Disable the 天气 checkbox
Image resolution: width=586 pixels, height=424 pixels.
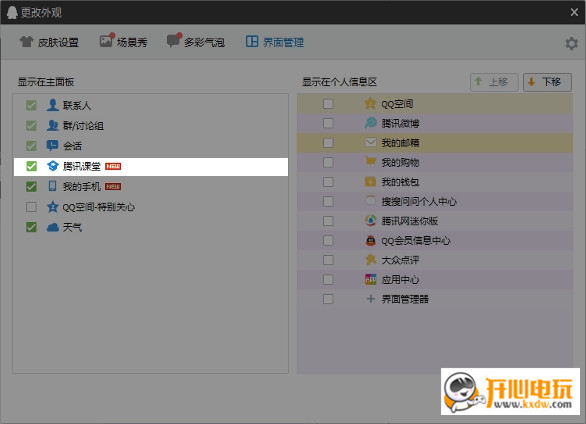[x=31, y=227]
